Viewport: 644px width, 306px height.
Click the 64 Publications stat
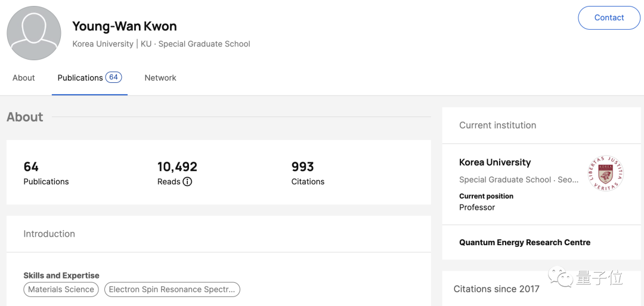click(x=46, y=173)
